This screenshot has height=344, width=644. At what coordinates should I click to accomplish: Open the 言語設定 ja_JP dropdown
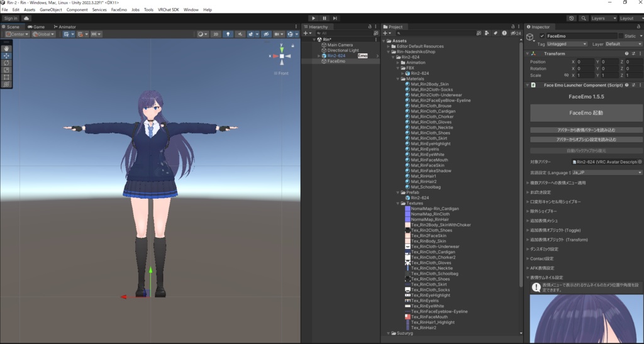point(607,172)
